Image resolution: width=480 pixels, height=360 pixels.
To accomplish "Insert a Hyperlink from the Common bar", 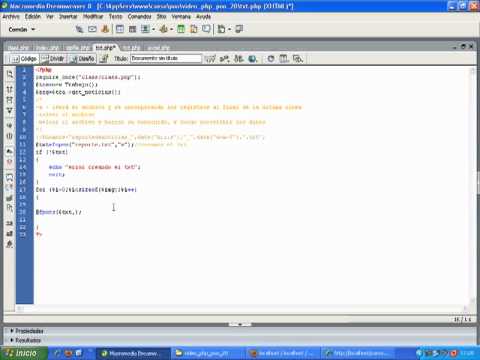I will pos(79,29).
